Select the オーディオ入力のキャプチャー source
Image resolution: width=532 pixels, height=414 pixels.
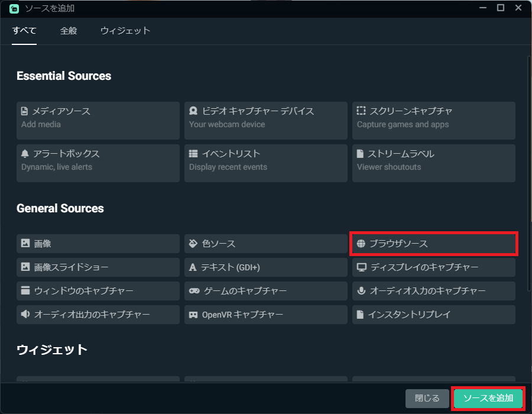click(x=433, y=291)
